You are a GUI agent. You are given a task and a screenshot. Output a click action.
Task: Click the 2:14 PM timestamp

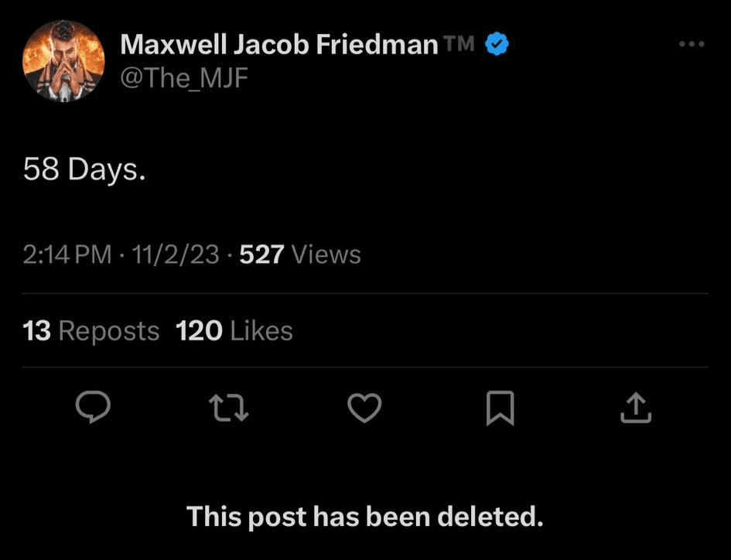pyautogui.click(x=67, y=254)
